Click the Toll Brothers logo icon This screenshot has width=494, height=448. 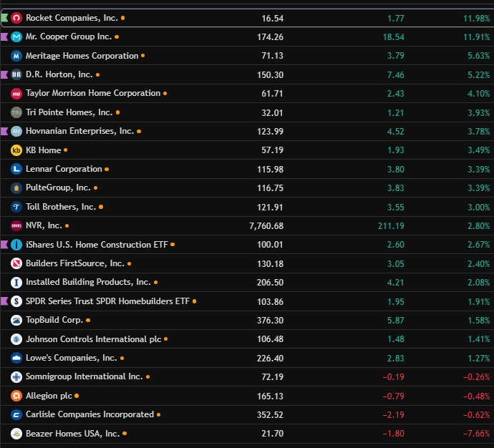(16, 207)
